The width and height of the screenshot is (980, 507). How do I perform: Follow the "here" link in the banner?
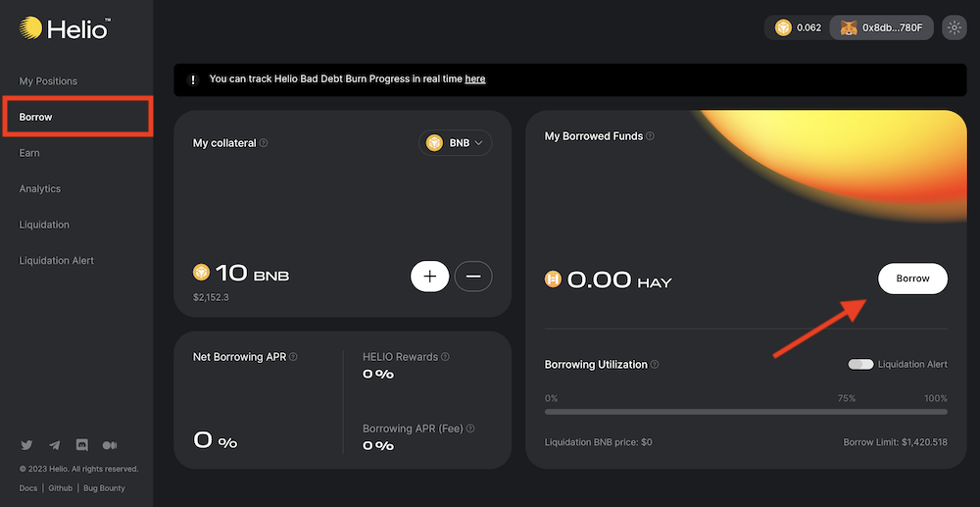tap(475, 78)
